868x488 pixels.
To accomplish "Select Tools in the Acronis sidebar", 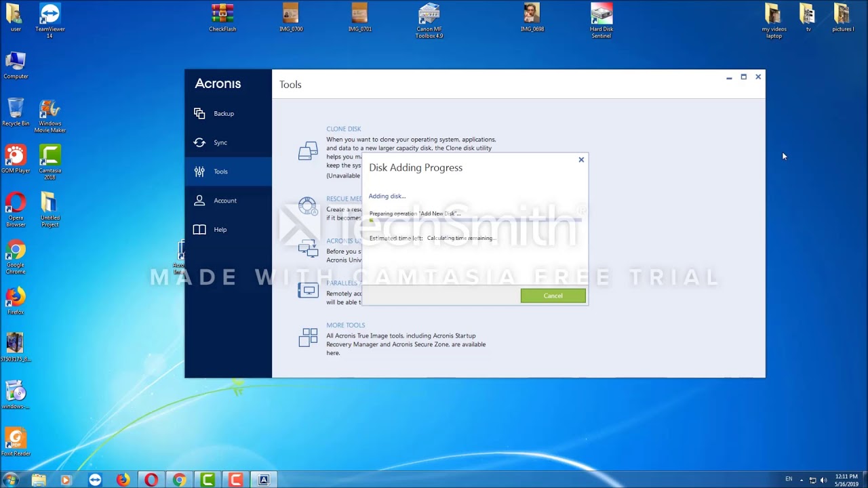I will point(229,171).
